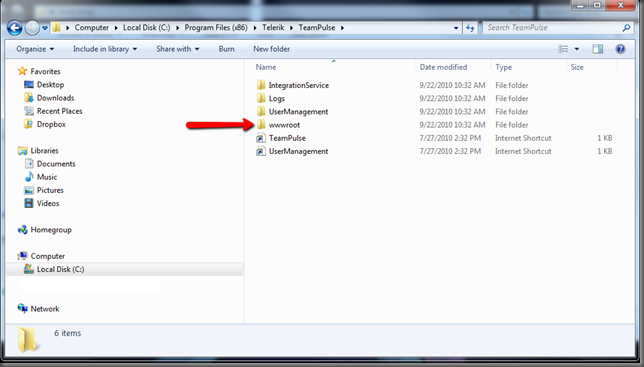
Task: Create a New folder
Action: (x=271, y=49)
